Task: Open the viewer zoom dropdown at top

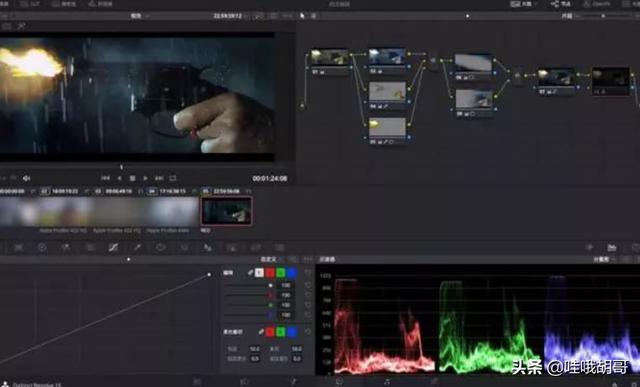Action: tap(138, 16)
